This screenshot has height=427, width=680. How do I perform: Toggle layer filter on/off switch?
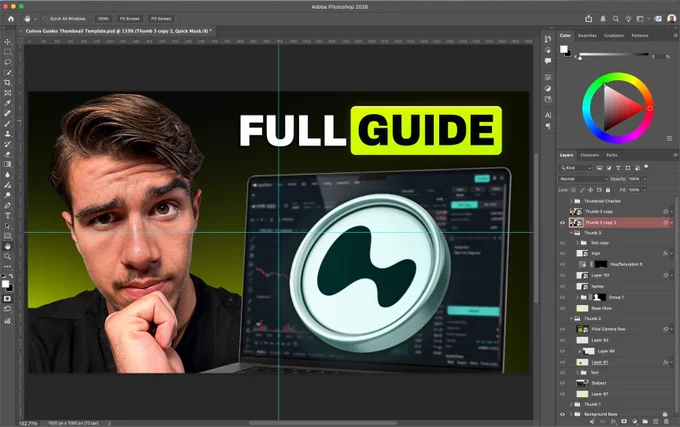click(x=647, y=167)
